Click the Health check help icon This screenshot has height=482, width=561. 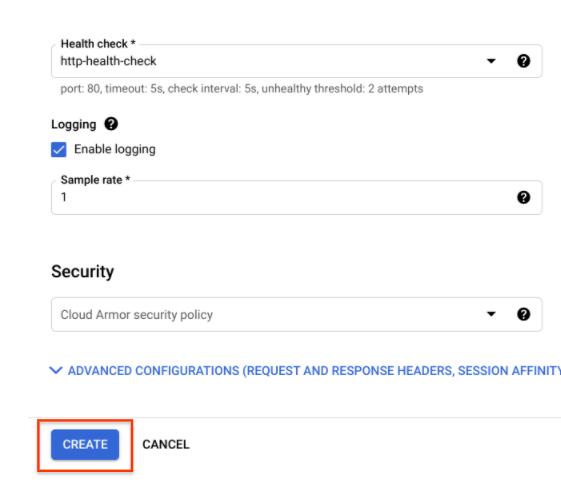[523, 61]
